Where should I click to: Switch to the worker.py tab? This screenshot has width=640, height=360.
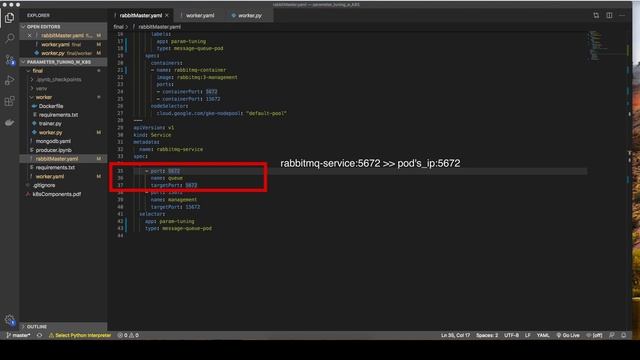(x=249, y=16)
